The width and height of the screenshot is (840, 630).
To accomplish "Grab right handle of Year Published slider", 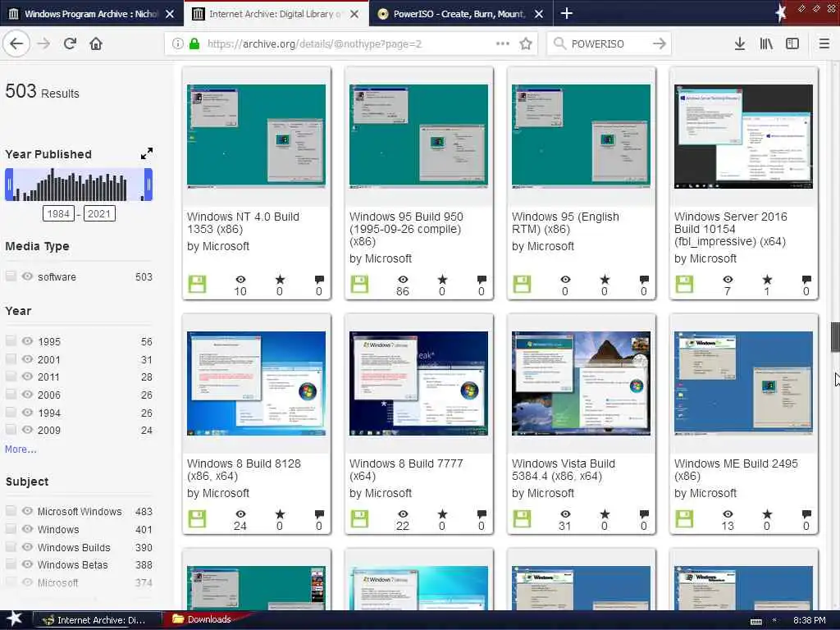I will [x=148, y=185].
